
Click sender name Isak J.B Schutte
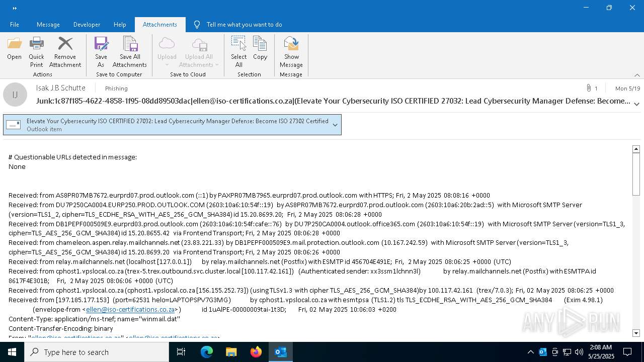coord(61,88)
